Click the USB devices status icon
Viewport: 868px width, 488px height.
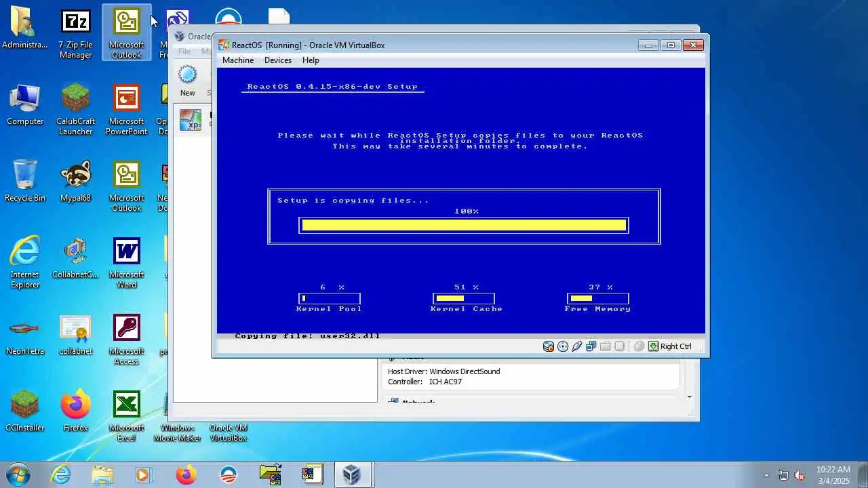point(577,346)
